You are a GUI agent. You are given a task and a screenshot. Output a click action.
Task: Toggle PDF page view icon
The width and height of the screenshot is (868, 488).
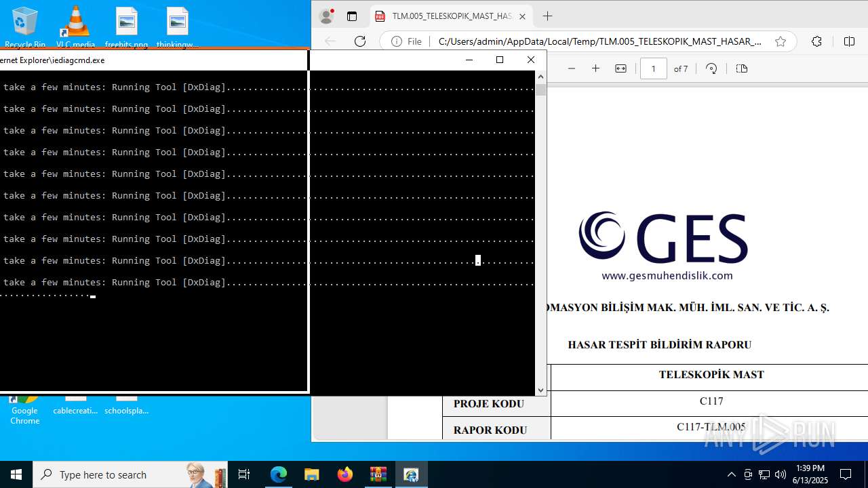coord(741,68)
